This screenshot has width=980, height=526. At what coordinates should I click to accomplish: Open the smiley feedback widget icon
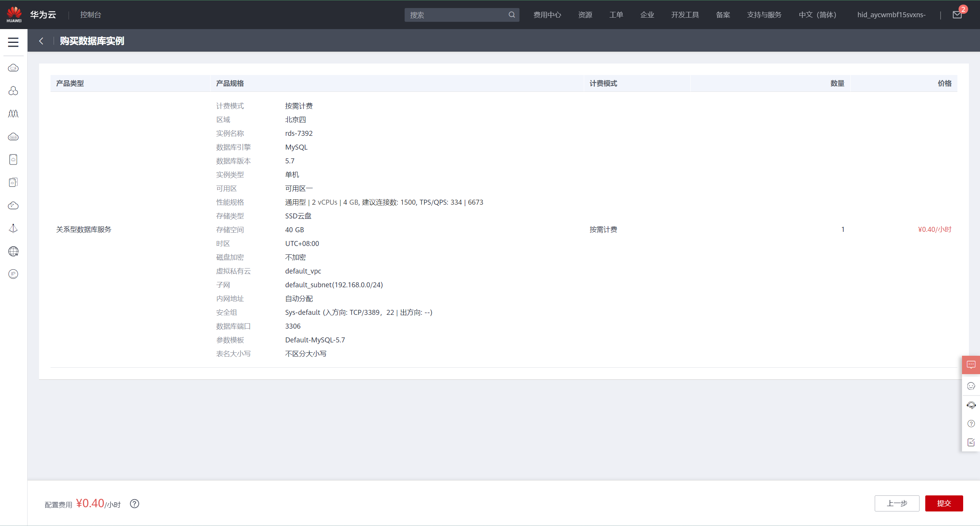pos(971,386)
